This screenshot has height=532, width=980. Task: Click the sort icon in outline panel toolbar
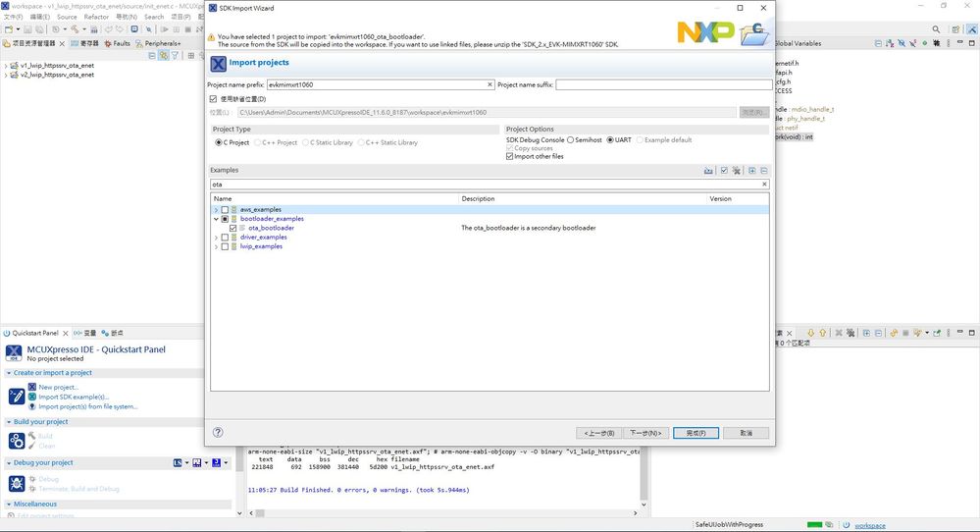click(890, 43)
